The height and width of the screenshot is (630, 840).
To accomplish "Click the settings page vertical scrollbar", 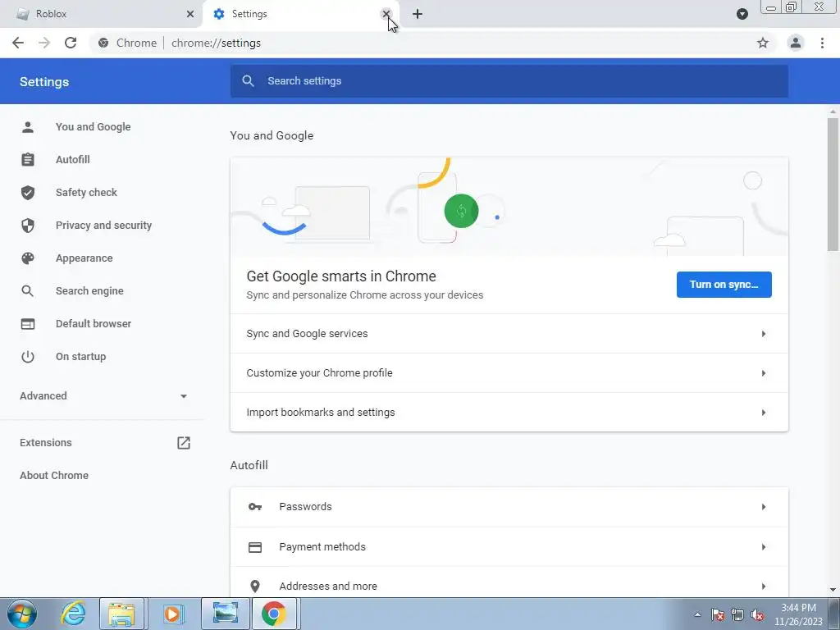I will [833, 184].
